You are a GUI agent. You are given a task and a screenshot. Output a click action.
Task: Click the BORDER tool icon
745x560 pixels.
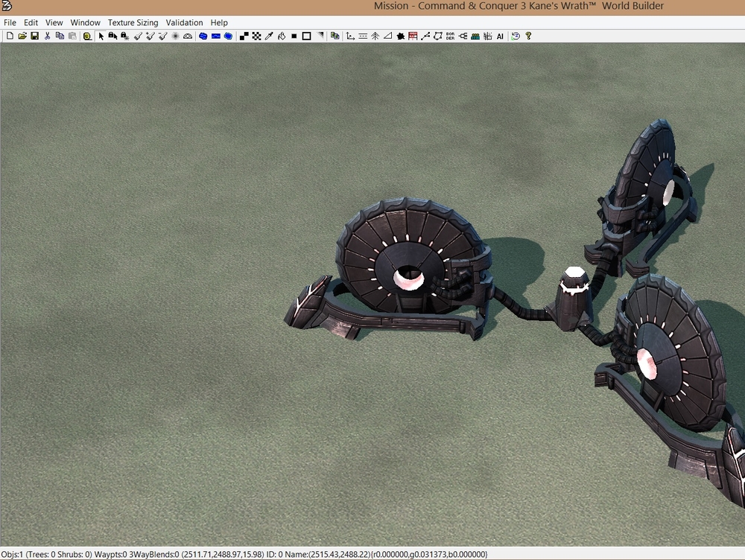click(x=451, y=36)
